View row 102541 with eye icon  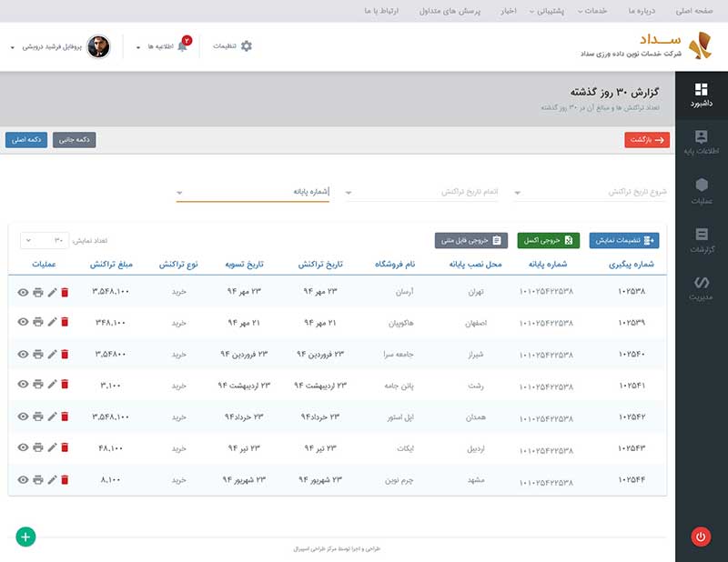click(x=24, y=384)
